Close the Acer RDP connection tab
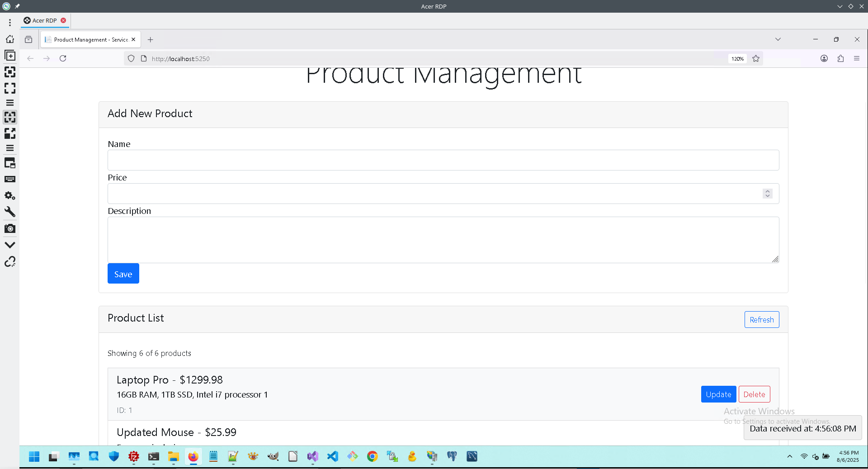 click(63, 20)
